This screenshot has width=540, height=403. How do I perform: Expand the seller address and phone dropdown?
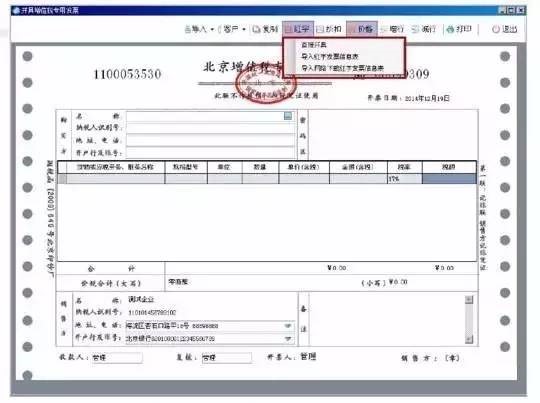point(288,326)
